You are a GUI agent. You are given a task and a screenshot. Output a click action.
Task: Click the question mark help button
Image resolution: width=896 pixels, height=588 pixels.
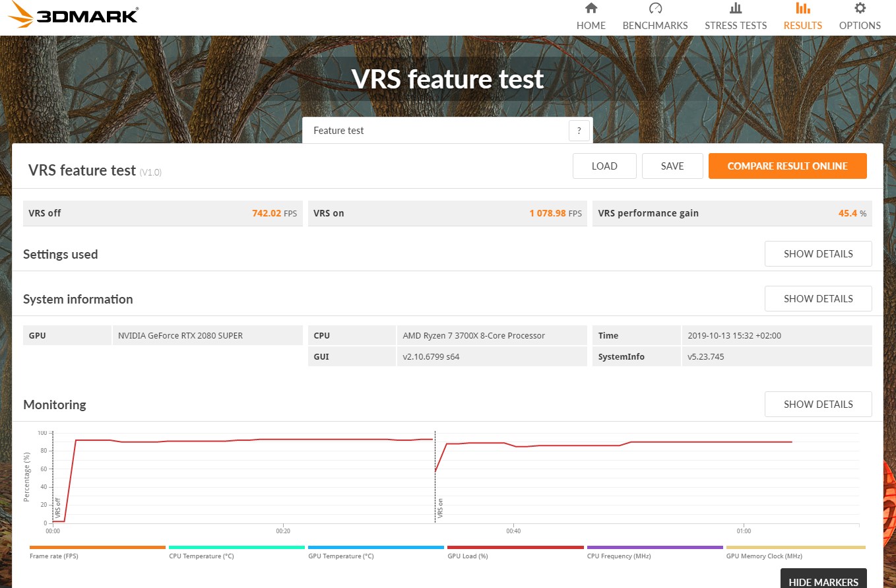(x=579, y=131)
